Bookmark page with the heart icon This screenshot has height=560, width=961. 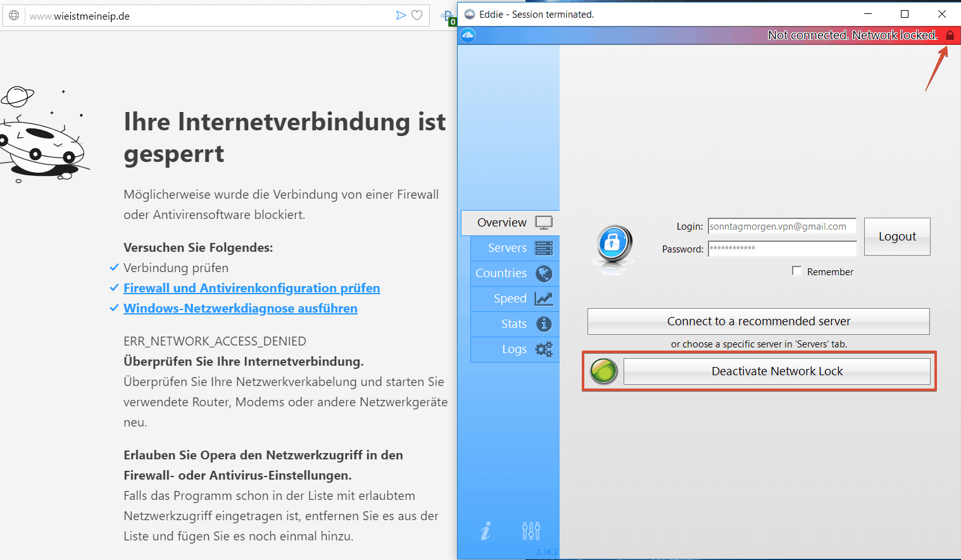click(x=417, y=15)
